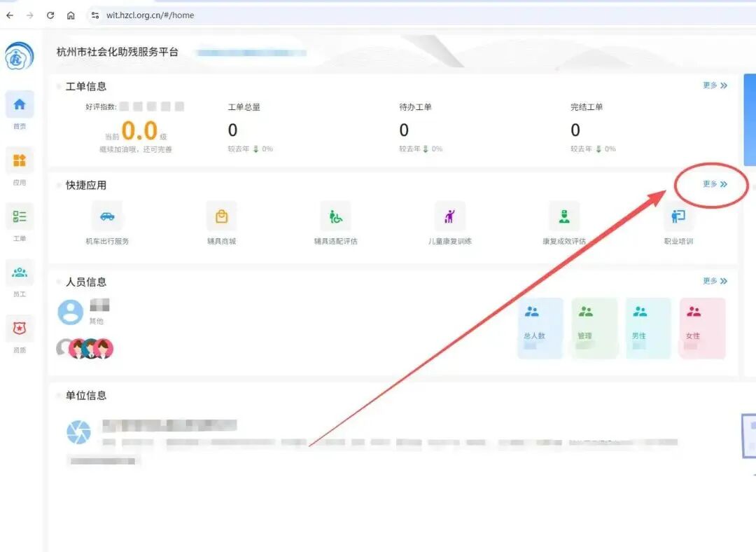Screen dimensions: 756x552
Task: Click the 快捷应用 heading
Action: pyautogui.click(x=86, y=185)
